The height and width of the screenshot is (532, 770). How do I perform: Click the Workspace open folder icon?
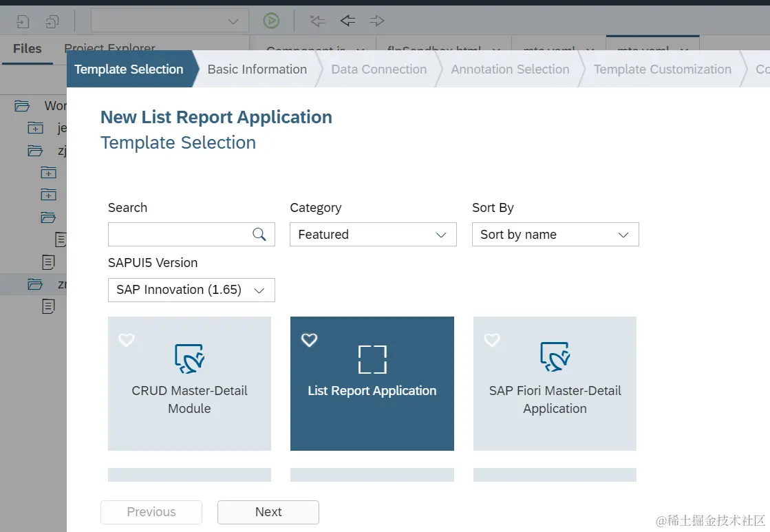point(21,105)
